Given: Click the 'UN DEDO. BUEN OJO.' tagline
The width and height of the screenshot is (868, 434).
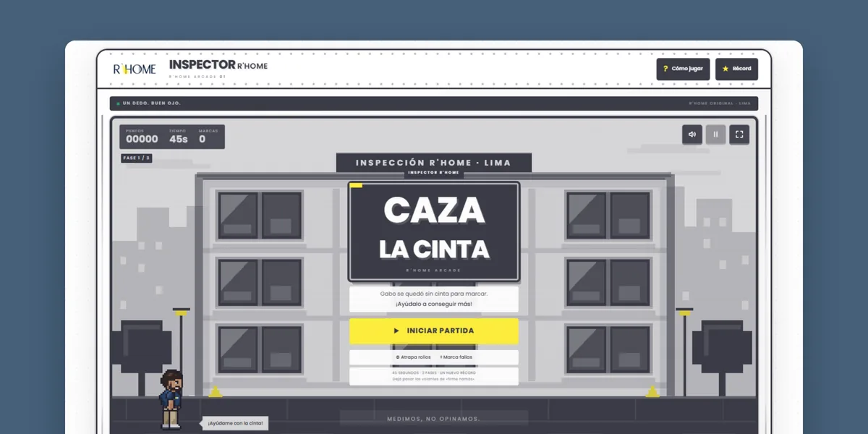Looking at the screenshot, I should point(150,103).
